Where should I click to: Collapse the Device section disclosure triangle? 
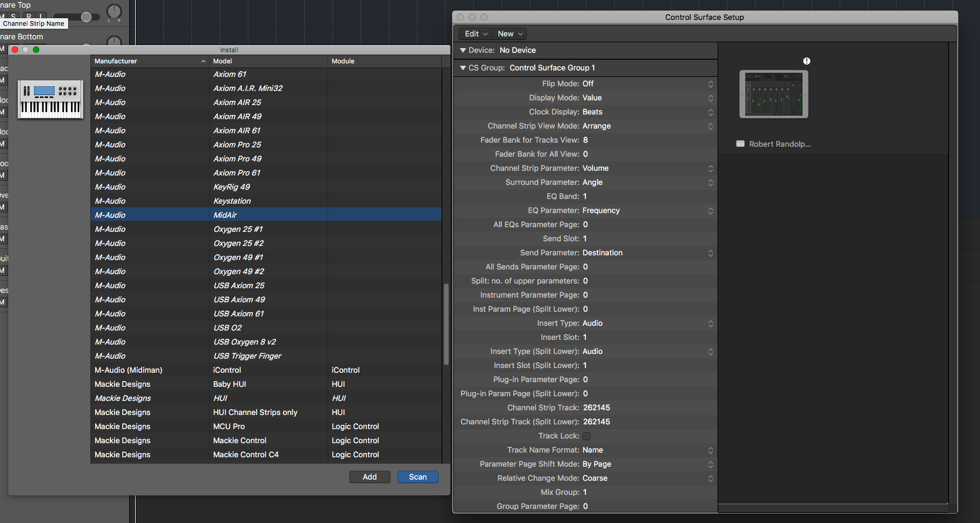pos(463,50)
